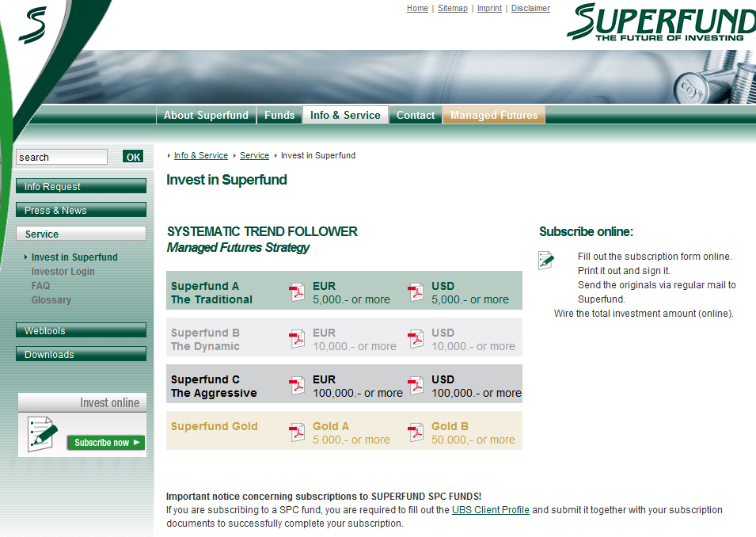Open the Gold A PDF icon
The image size is (756, 537).
point(297,432)
